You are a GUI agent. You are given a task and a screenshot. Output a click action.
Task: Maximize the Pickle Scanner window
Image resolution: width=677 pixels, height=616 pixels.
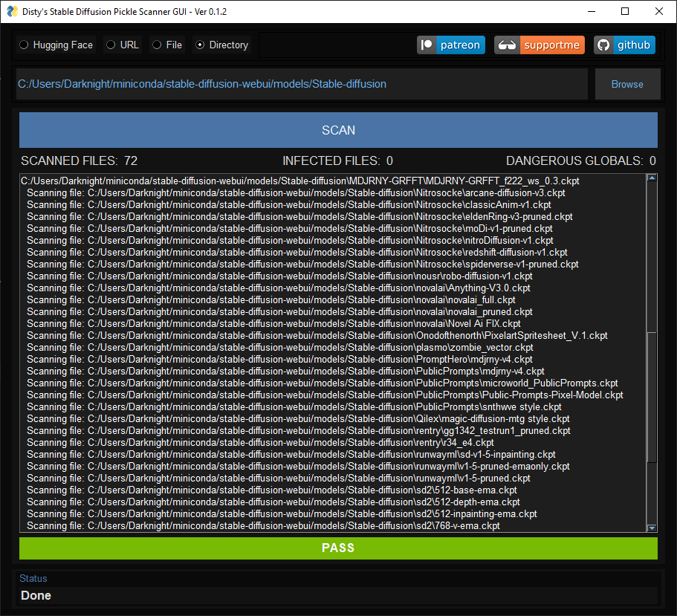tap(625, 12)
